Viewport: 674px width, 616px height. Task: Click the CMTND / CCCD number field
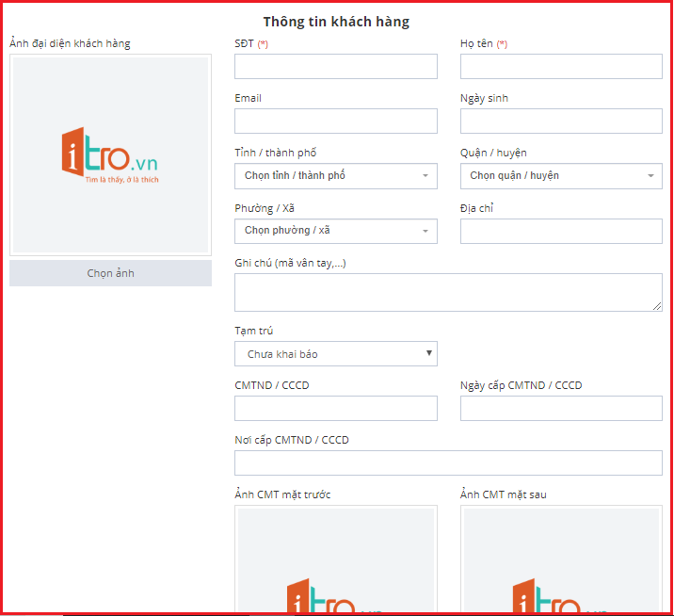[335, 408]
